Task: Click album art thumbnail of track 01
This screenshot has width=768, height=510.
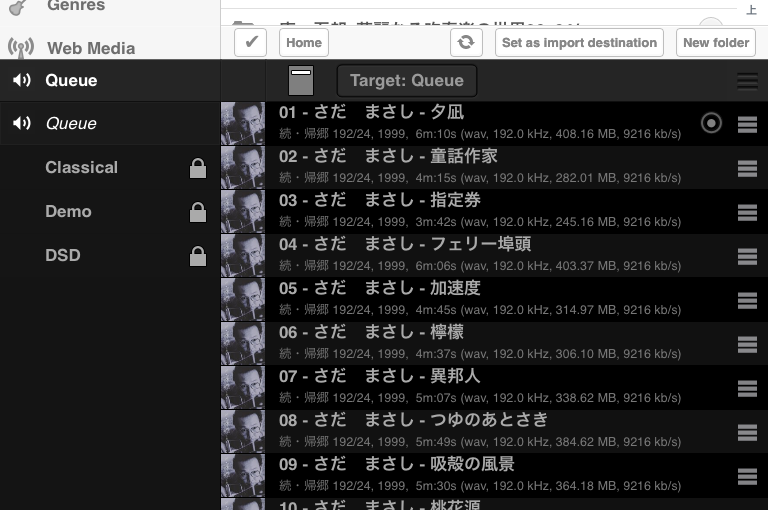Action: [x=243, y=123]
